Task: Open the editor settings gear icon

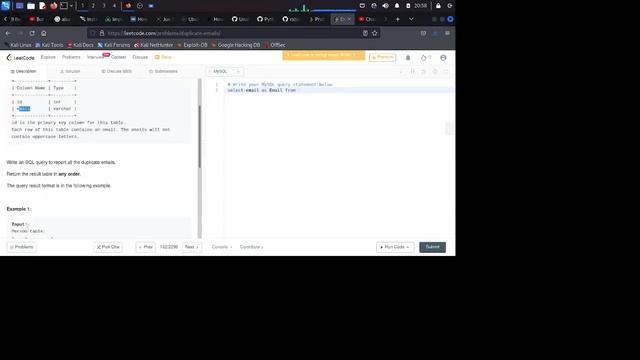Action: 435,71
